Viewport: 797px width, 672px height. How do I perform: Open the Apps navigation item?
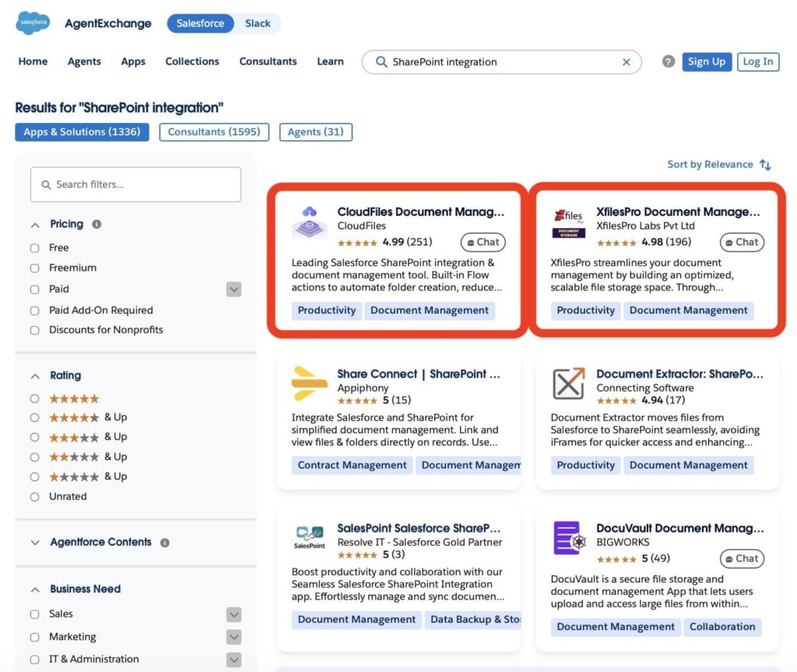click(133, 62)
